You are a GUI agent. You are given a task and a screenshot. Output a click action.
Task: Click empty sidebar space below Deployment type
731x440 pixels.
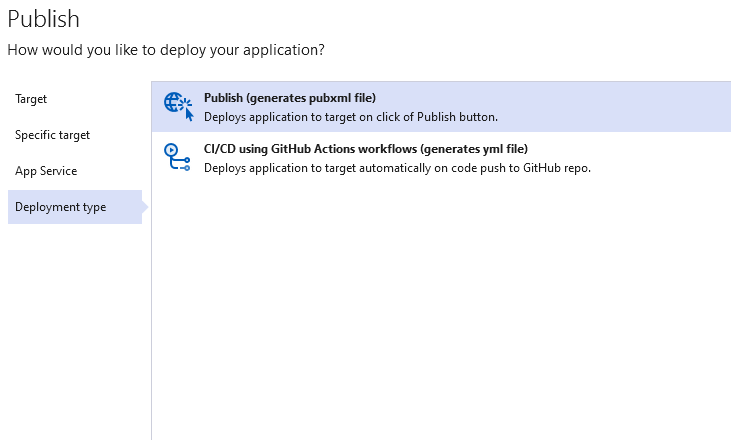75,326
